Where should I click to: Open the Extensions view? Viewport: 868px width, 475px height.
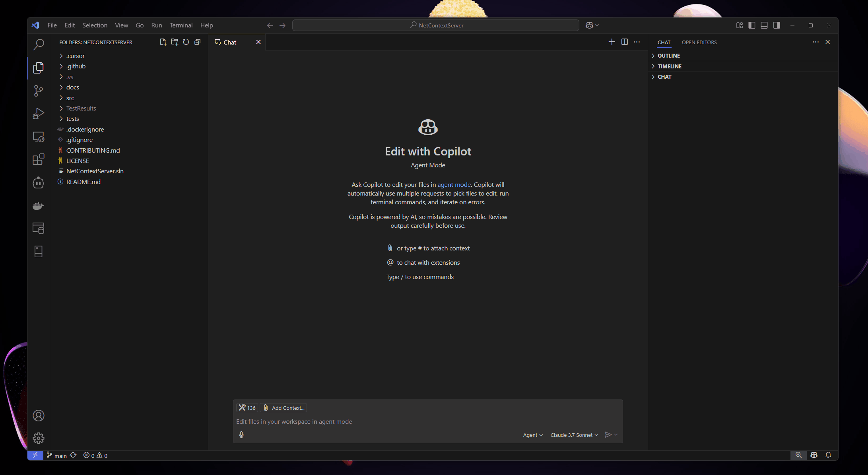(x=38, y=159)
